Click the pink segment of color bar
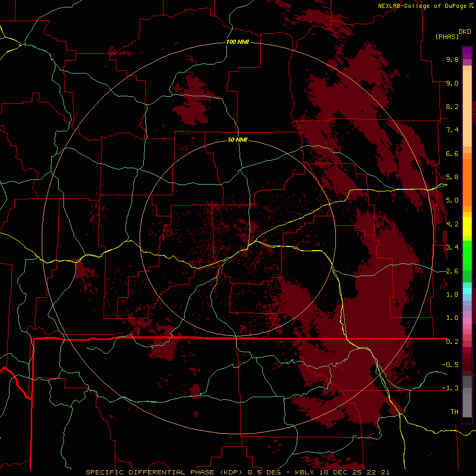The height and width of the screenshot is (476, 476). (x=467, y=321)
